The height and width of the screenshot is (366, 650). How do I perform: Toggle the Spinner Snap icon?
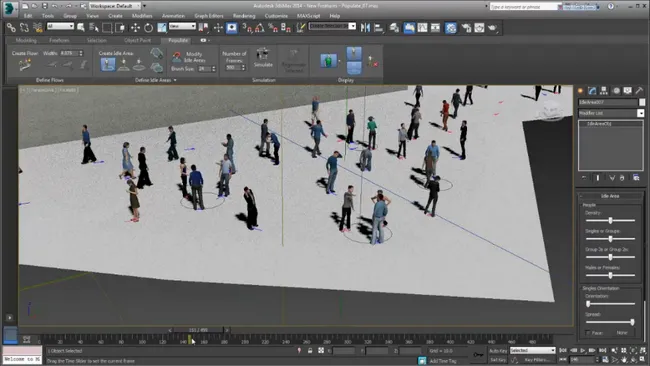[286, 28]
